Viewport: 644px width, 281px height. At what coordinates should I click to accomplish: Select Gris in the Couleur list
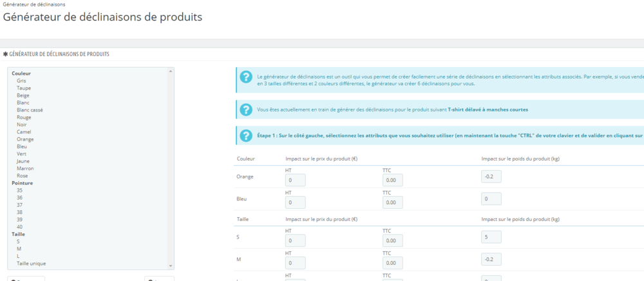(x=21, y=81)
